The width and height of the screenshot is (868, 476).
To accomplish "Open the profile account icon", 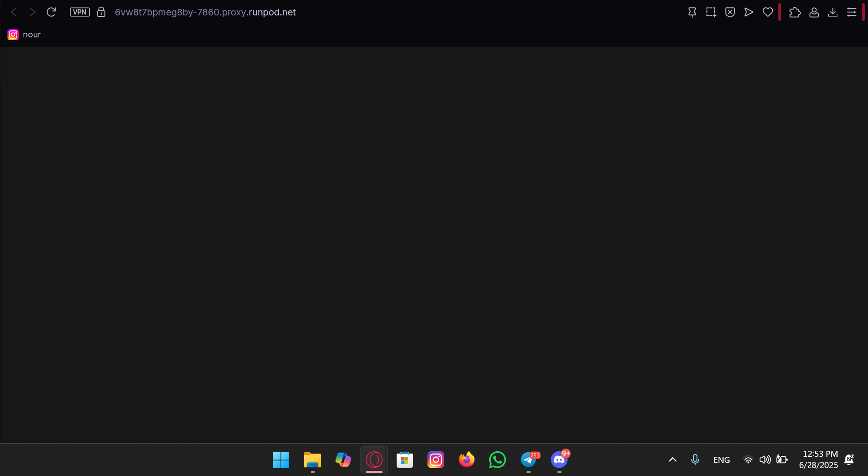I will tap(814, 12).
